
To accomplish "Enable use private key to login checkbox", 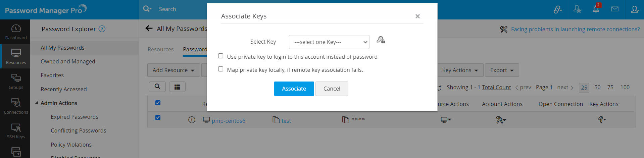I will 220,56.
